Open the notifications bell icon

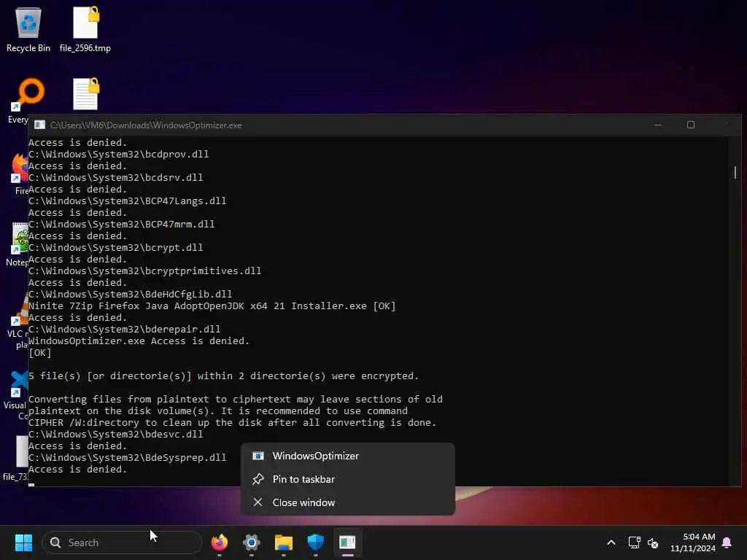[727, 542]
